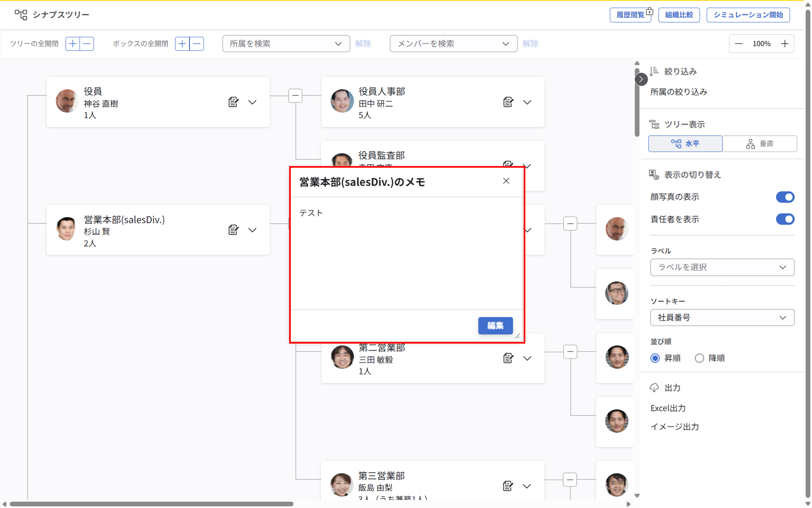This screenshot has height=508, width=812.
Task: Click シミュレーション開始 button
Action: 748,15
